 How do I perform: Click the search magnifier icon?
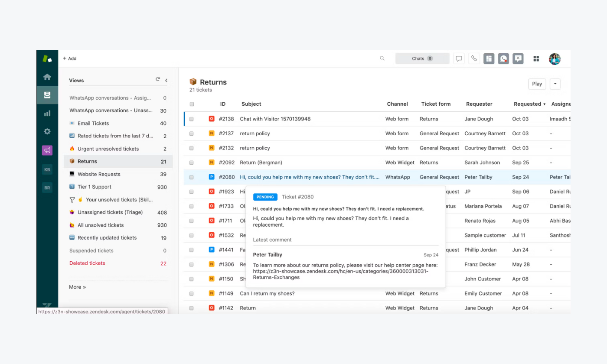[x=382, y=58]
